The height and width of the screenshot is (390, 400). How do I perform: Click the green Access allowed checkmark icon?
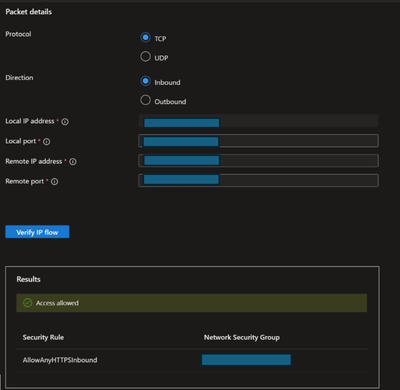point(27,303)
